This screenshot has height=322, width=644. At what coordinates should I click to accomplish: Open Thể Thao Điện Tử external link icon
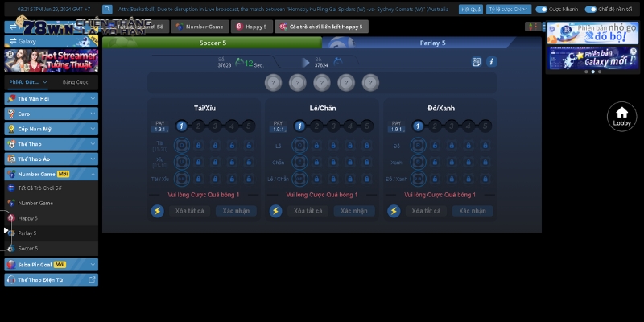tap(92, 279)
